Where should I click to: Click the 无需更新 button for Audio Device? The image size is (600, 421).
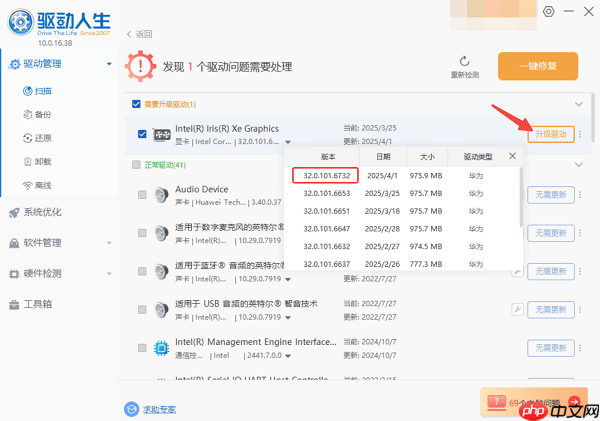[551, 195]
